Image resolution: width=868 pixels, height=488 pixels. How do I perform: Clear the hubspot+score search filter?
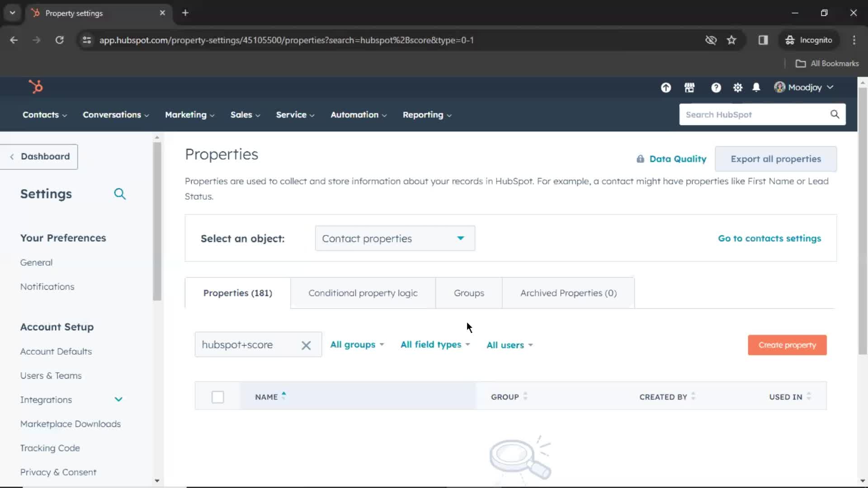pos(307,344)
